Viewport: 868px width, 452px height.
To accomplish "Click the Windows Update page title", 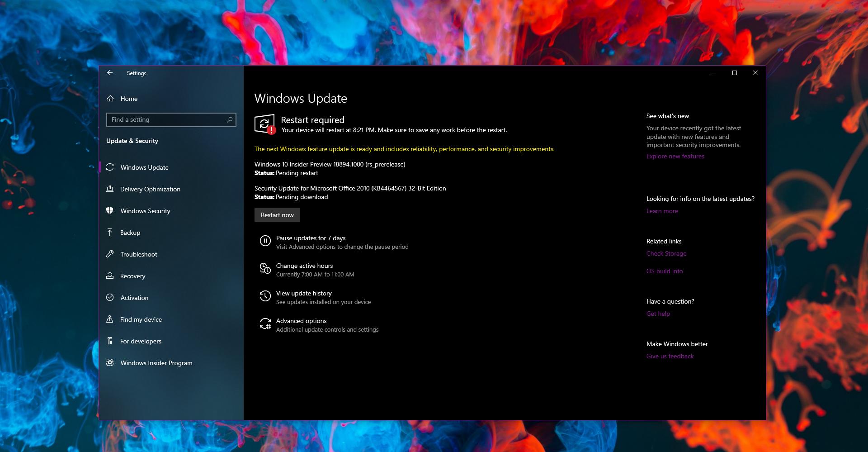I will (x=301, y=98).
